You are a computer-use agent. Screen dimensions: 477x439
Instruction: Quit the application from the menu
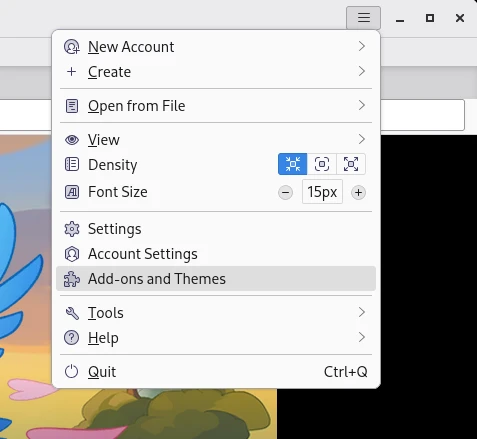coord(216,372)
